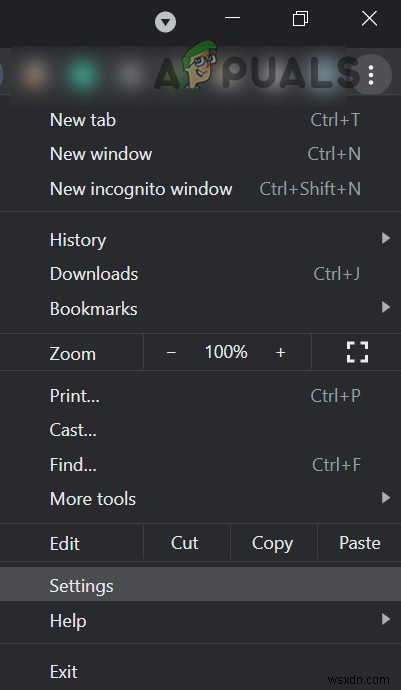Increase zoom with the plus button

click(x=280, y=352)
